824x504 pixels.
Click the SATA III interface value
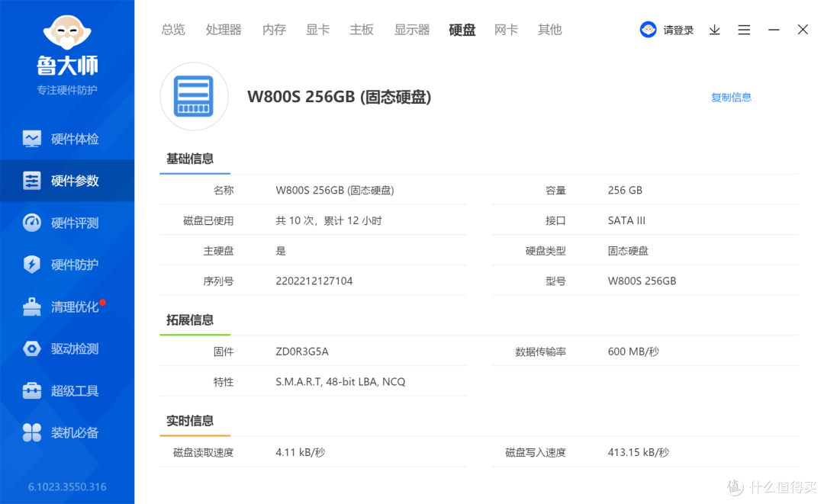pos(626,220)
